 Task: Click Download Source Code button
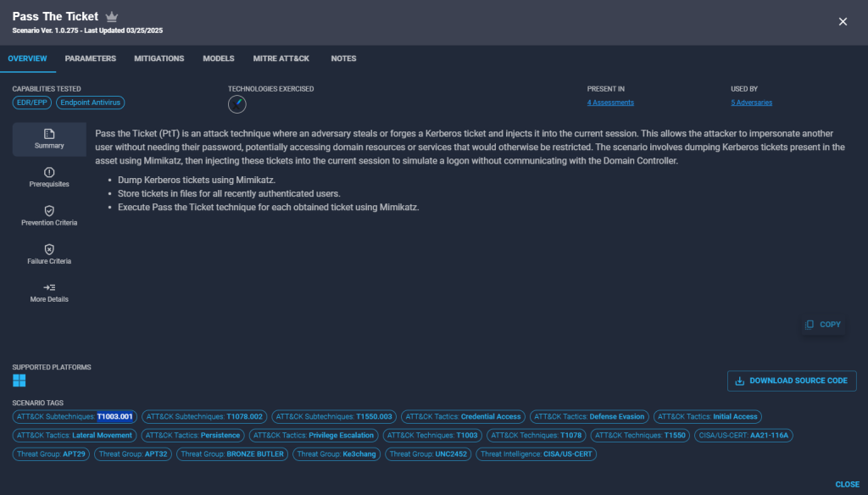click(x=792, y=381)
